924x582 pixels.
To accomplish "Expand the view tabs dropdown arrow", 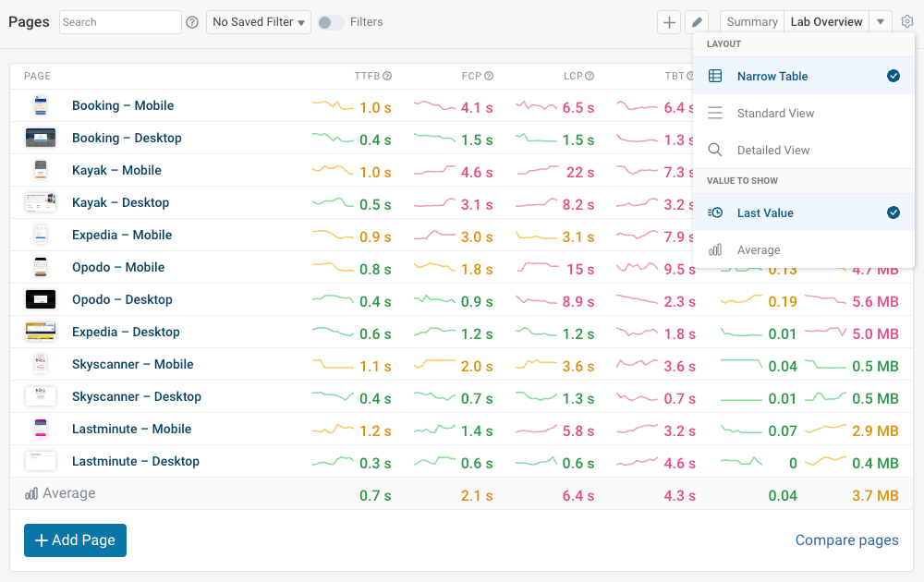I will point(881,22).
